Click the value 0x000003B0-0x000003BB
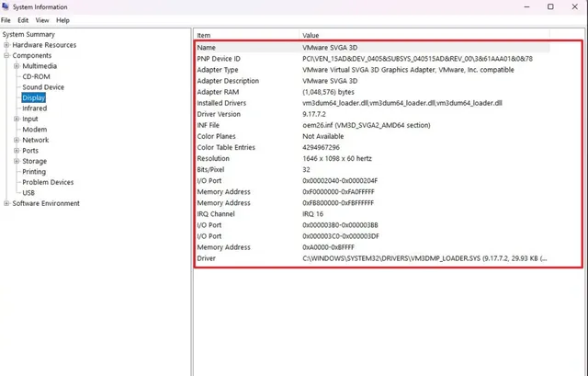588x376 pixels. pyautogui.click(x=340, y=225)
